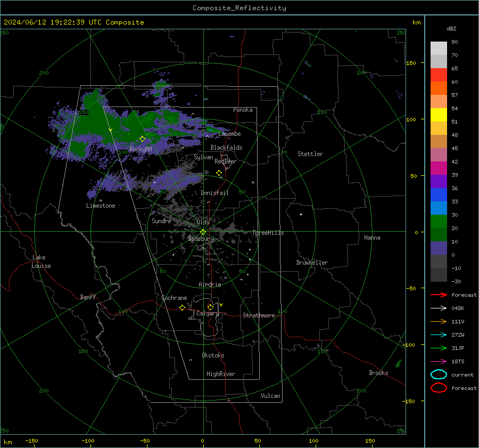Click the ThreeHills city label
Image resolution: width=479 pixels, height=448 pixels.
click(x=268, y=233)
